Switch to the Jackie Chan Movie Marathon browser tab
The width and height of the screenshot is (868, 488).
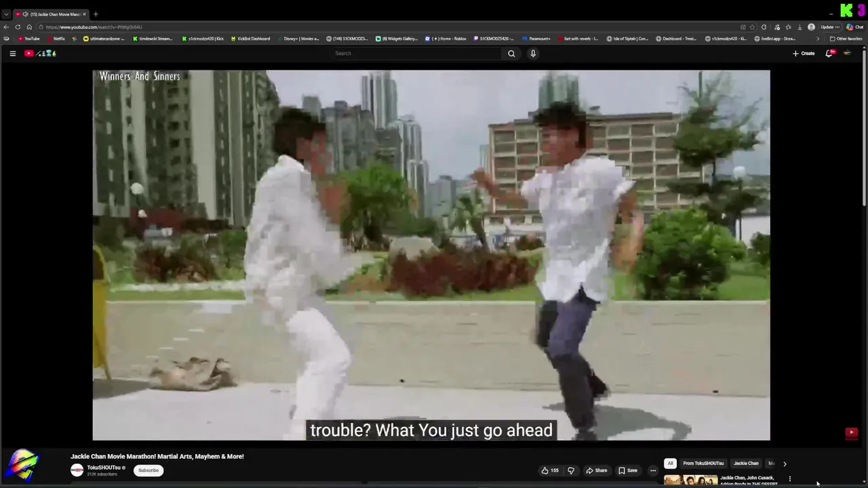point(51,14)
